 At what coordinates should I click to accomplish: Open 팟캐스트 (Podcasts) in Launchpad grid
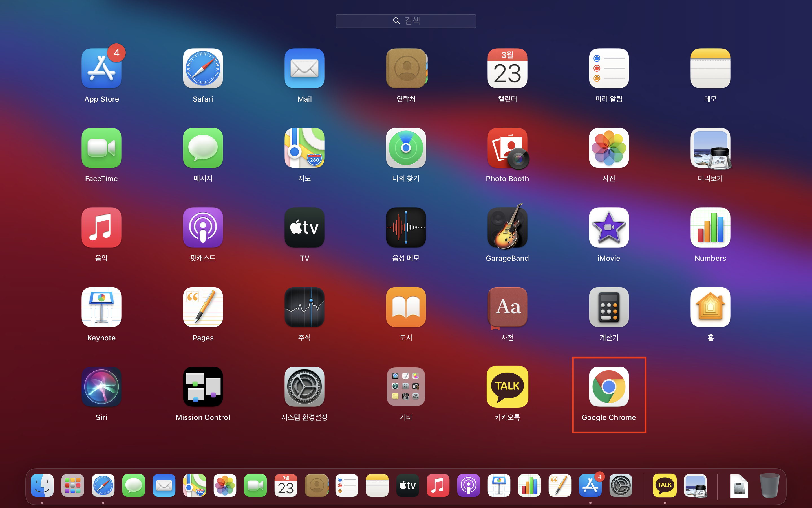[203, 227]
